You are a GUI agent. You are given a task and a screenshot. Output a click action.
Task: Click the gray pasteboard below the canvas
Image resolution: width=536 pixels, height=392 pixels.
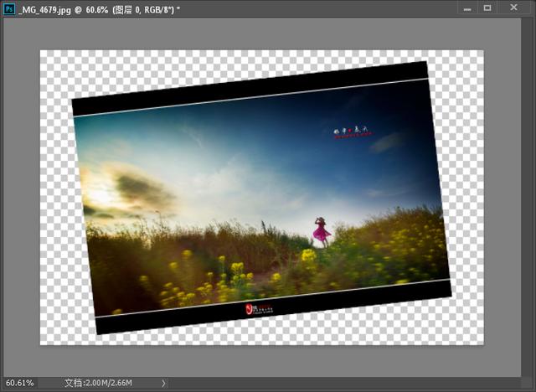pyautogui.click(x=251, y=360)
